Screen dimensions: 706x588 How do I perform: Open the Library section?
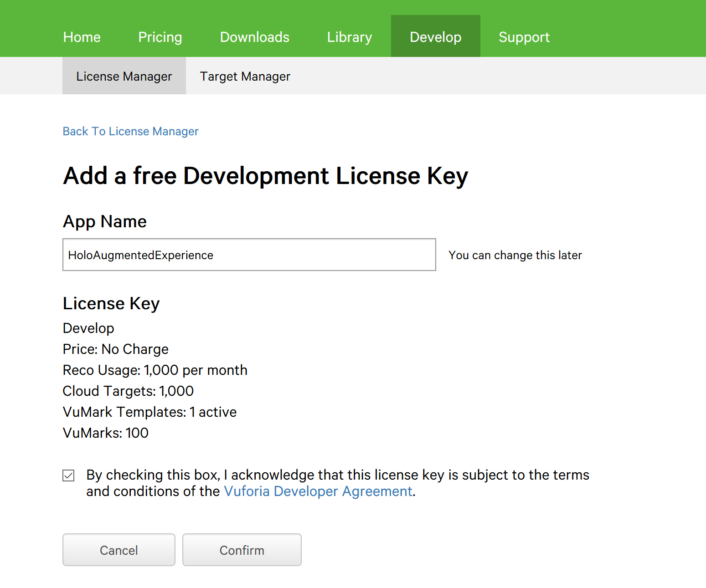click(x=349, y=37)
